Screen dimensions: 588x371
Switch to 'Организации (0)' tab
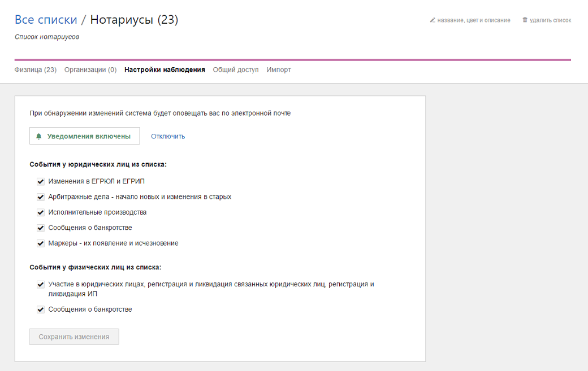(x=90, y=70)
